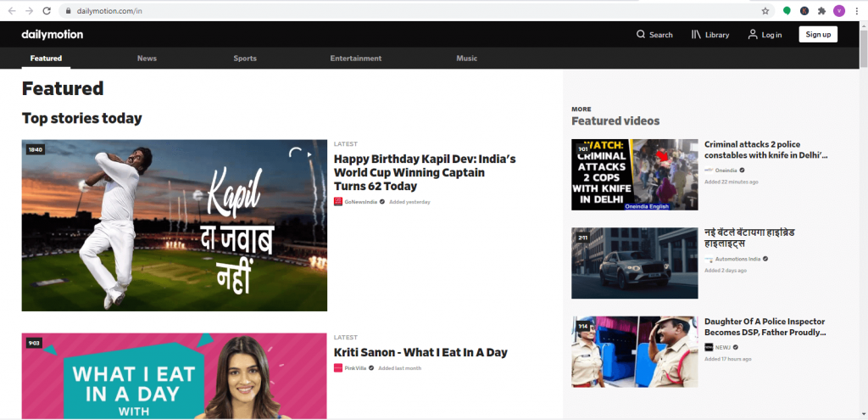Open the Chrome three-dot menu
This screenshot has width=868, height=420.
856,10
